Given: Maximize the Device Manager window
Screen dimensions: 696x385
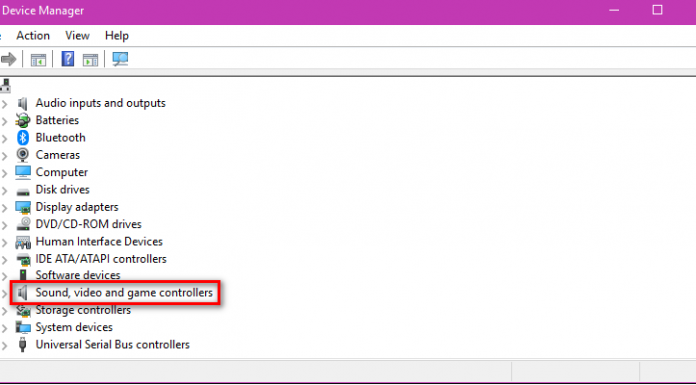Looking at the screenshot, I should [x=657, y=10].
